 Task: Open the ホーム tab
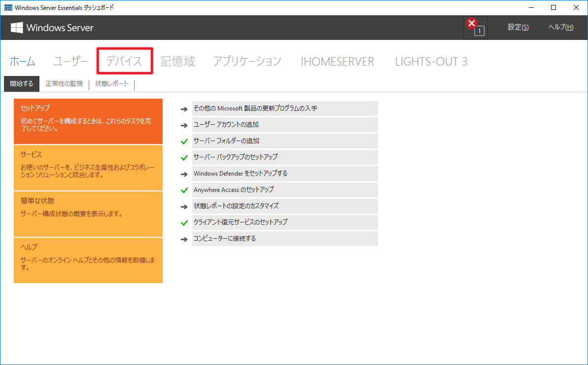click(x=22, y=61)
